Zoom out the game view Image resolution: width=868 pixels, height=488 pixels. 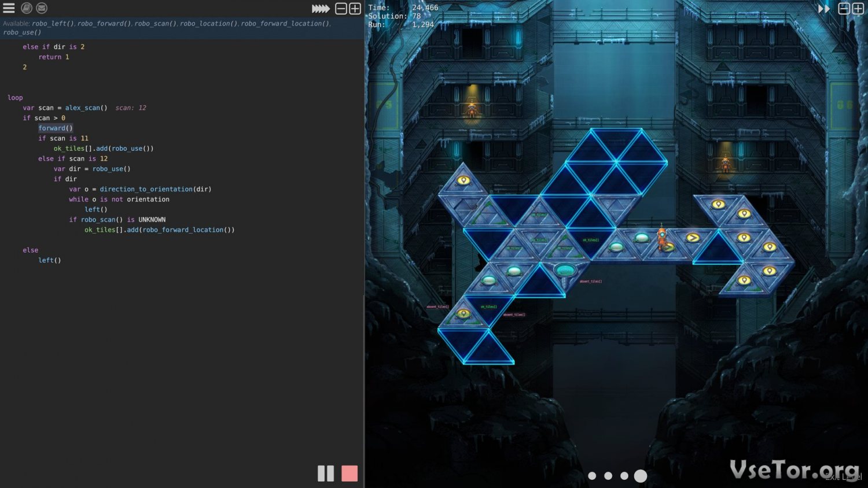[x=844, y=9]
